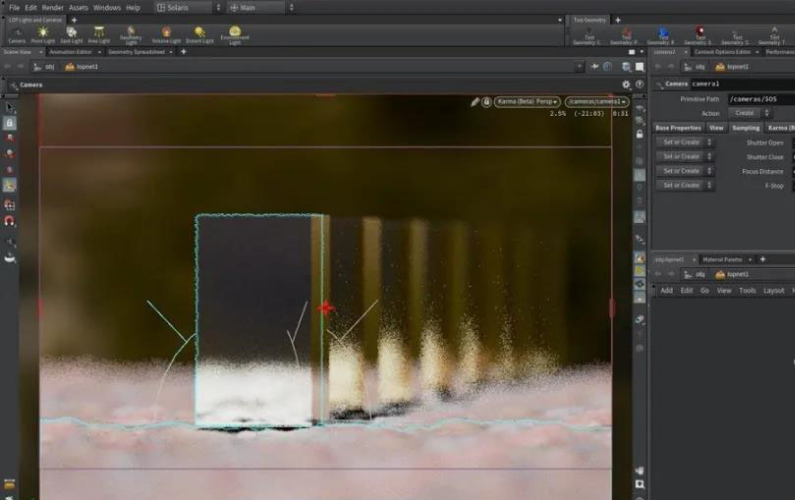Open the Solaris desktop dropdown
Image resolution: width=795 pixels, height=500 pixels.
pos(189,8)
